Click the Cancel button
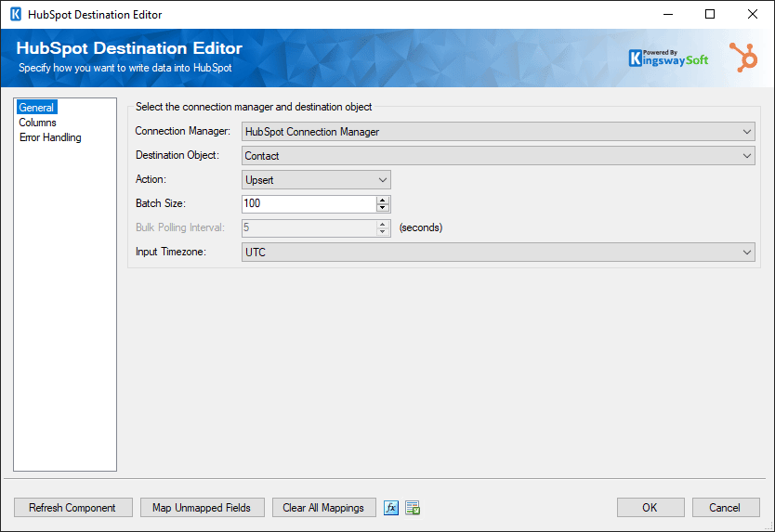This screenshot has height=532, width=775. pos(726,507)
